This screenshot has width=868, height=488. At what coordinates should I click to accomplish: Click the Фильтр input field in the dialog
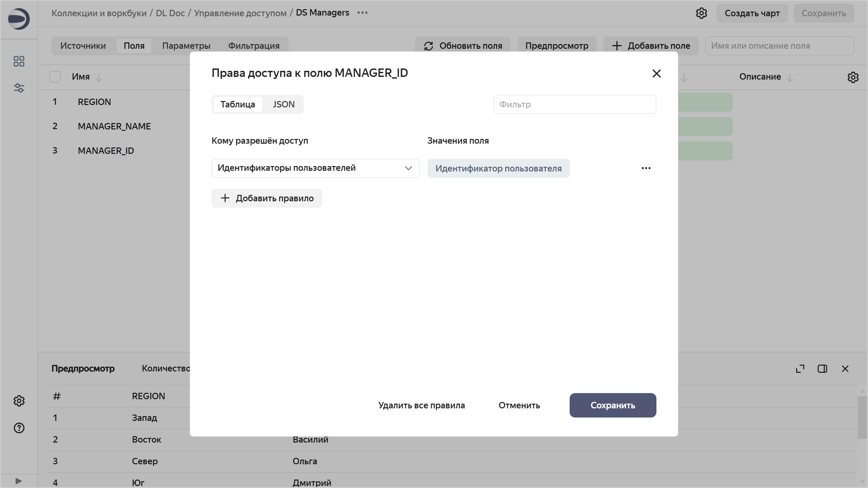(x=575, y=104)
